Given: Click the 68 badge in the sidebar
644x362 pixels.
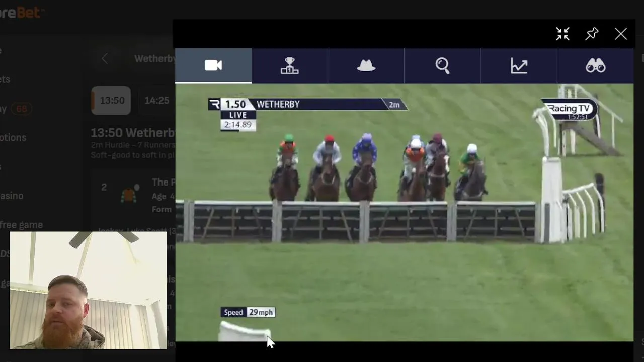Looking at the screenshot, I should (x=22, y=108).
